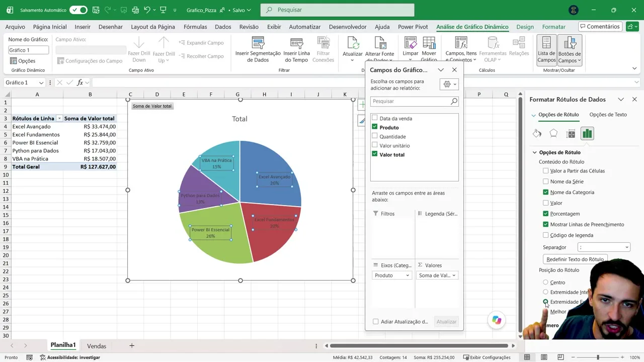
Task: Open Campos, Itens e Conjuntos
Action: coord(461,50)
